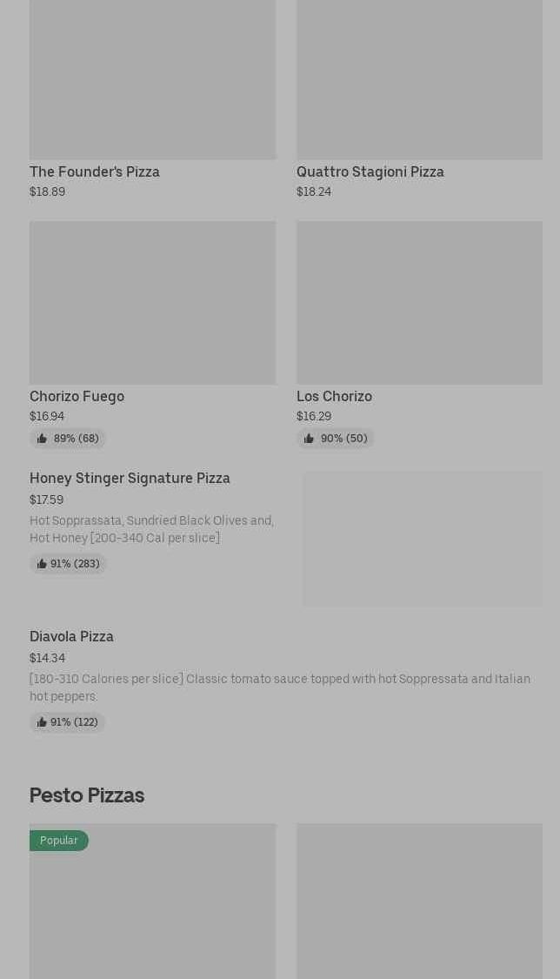The width and height of the screenshot is (560, 979).
Task: Select the Quattro Stagioni Pizza title
Action: pos(370,171)
